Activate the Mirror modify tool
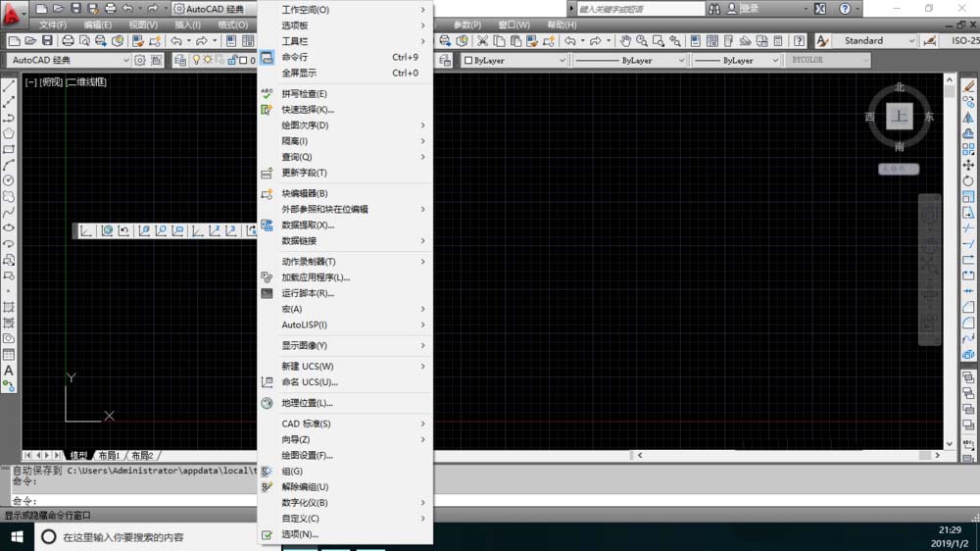 click(x=968, y=118)
